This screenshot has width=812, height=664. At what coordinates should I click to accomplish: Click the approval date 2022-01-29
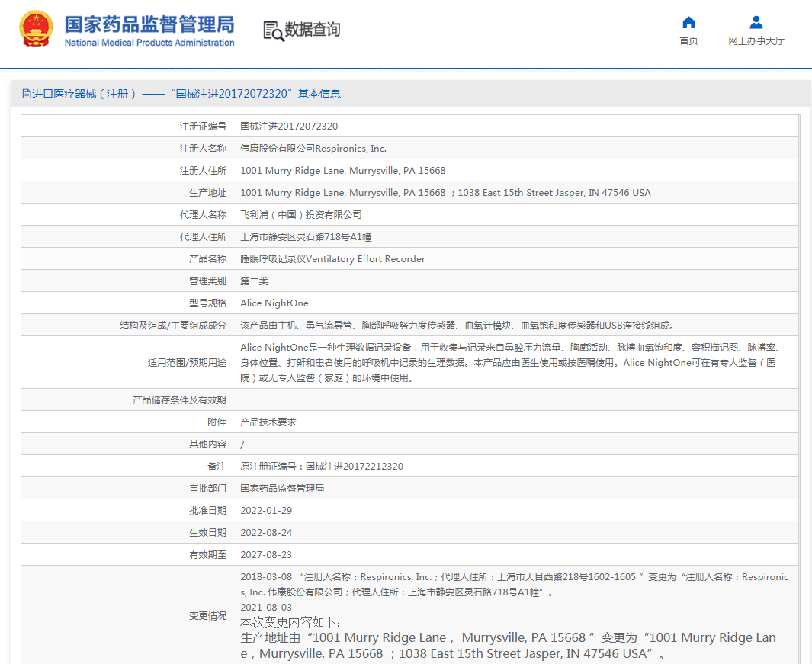pyautogui.click(x=266, y=511)
